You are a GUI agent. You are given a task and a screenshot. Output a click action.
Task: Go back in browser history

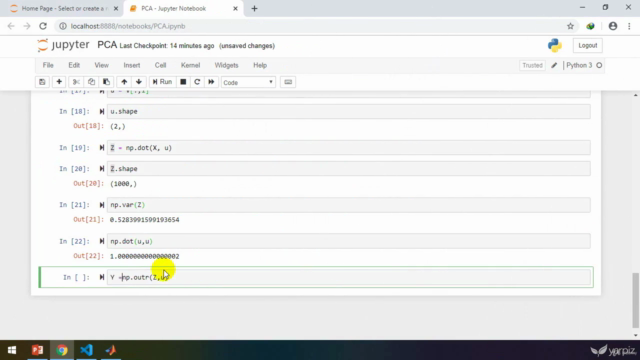[11, 26]
